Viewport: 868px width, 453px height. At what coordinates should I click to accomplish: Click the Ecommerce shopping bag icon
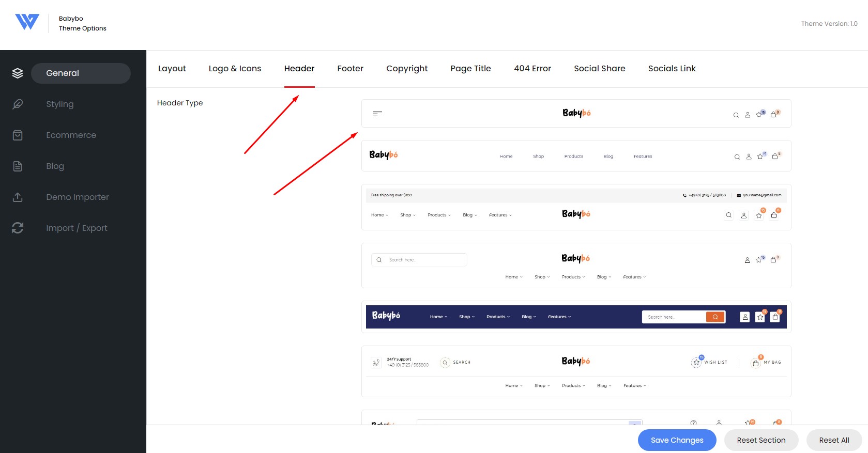pyautogui.click(x=18, y=135)
